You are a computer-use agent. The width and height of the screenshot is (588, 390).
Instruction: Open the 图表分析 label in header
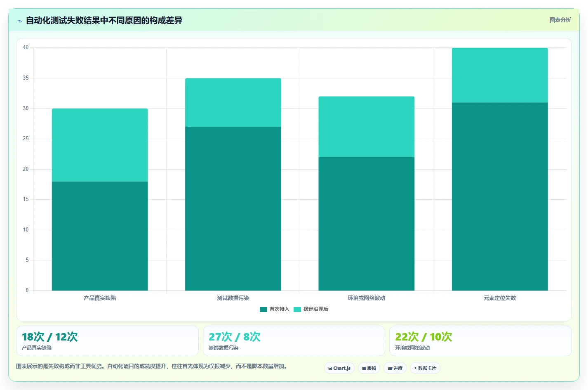coord(560,20)
